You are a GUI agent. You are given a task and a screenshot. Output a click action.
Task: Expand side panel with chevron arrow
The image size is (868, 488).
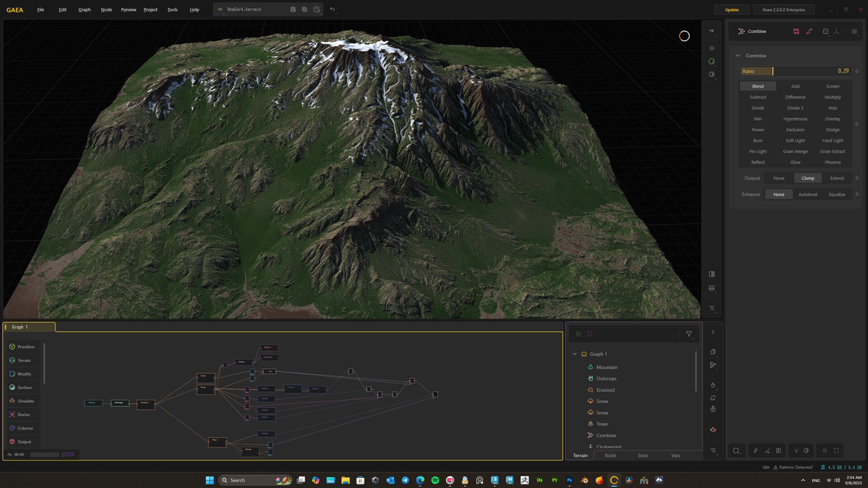click(712, 332)
